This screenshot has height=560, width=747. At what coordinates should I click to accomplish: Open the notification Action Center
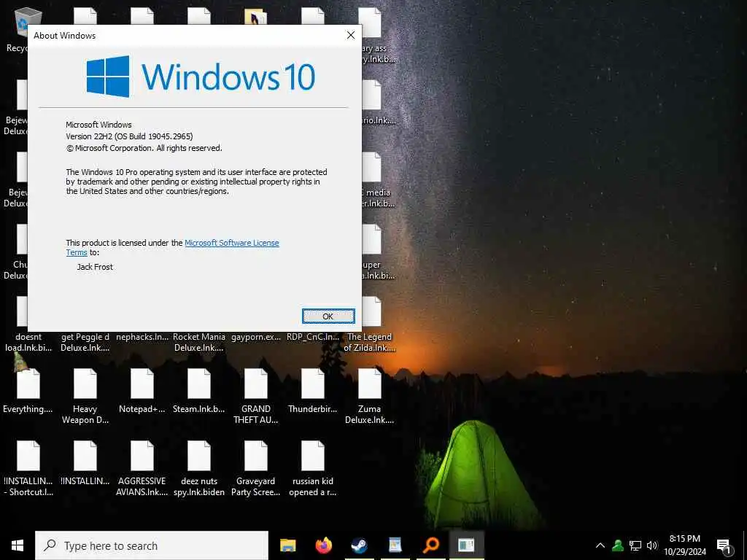(x=724, y=545)
